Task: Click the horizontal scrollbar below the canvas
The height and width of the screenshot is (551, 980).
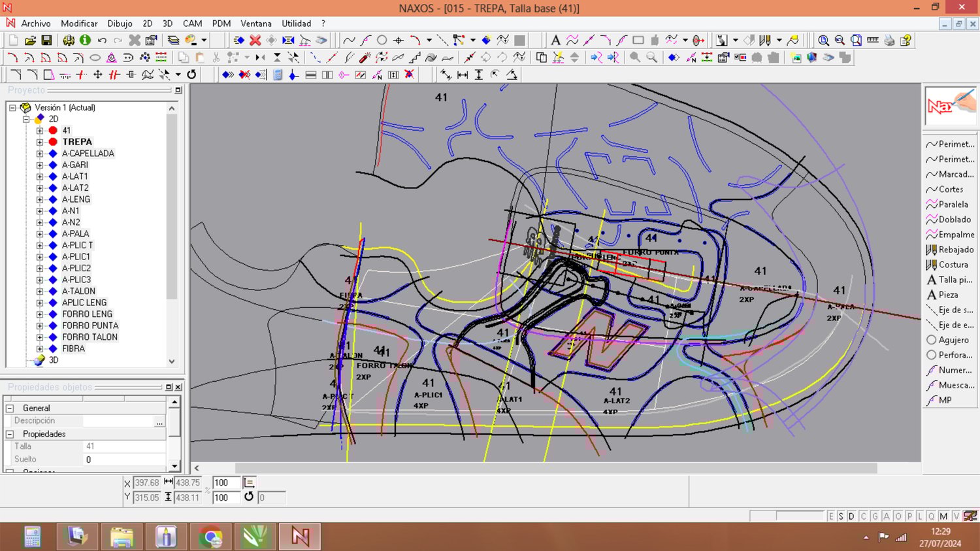Action: coord(555,468)
